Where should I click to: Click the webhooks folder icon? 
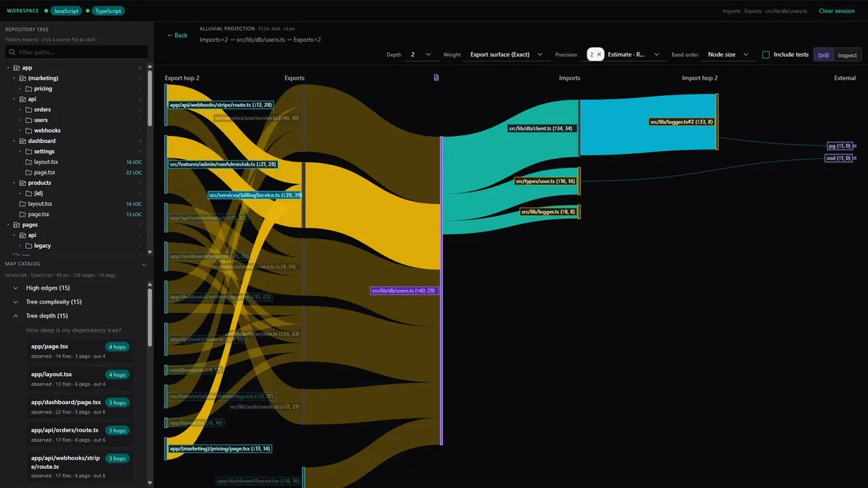pyautogui.click(x=27, y=130)
